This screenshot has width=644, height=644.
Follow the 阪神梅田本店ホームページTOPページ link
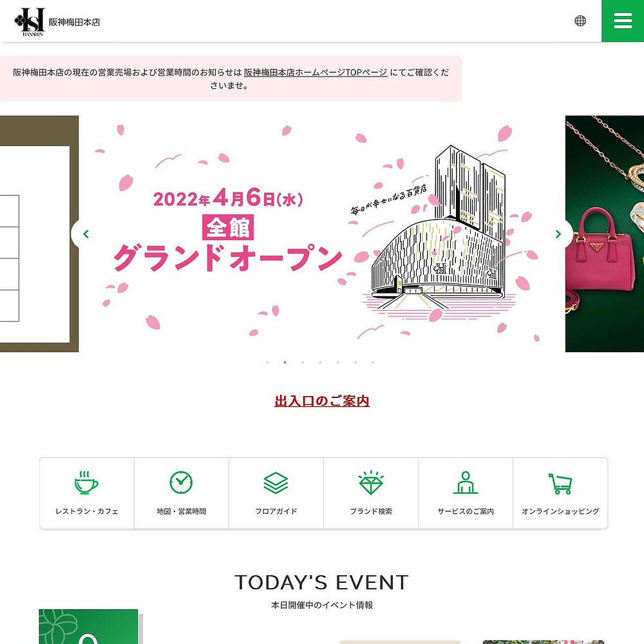[x=316, y=72]
